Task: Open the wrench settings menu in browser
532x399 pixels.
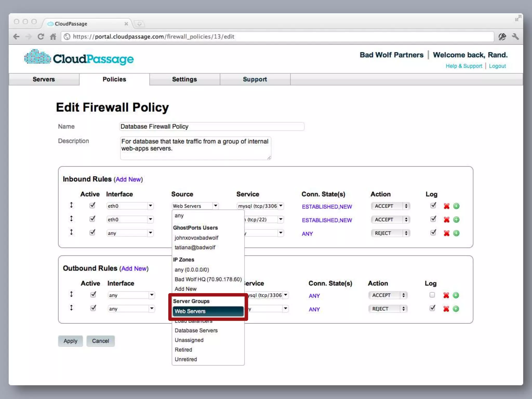Action: coord(515,37)
